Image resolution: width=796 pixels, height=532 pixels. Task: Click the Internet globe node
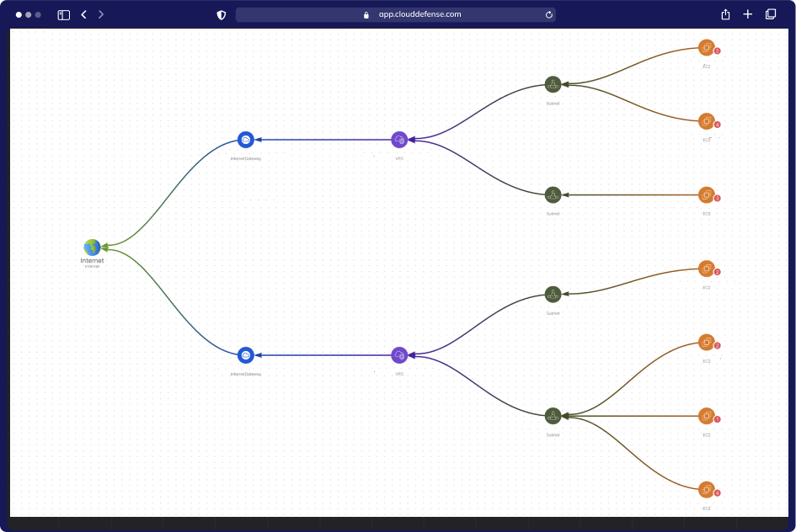(x=92, y=247)
